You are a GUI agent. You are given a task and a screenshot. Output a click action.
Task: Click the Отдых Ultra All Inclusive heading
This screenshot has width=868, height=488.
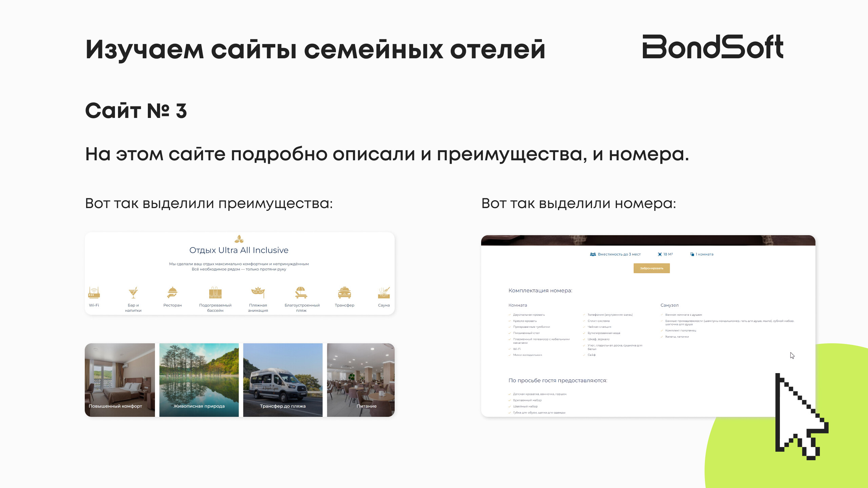239,250
